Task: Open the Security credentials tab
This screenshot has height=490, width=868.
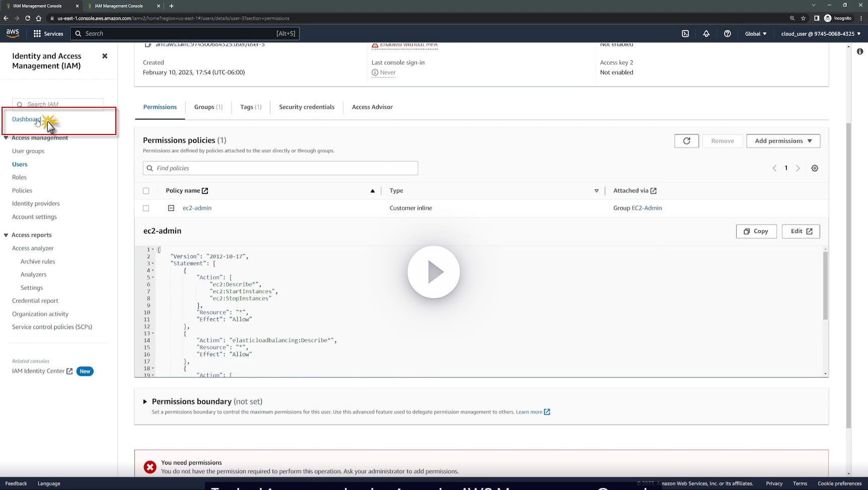Action: (307, 107)
